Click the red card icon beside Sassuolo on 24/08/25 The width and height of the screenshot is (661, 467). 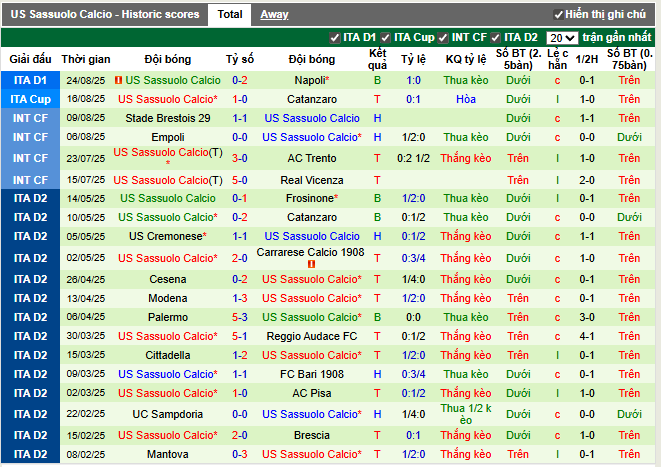coord(118,80)
